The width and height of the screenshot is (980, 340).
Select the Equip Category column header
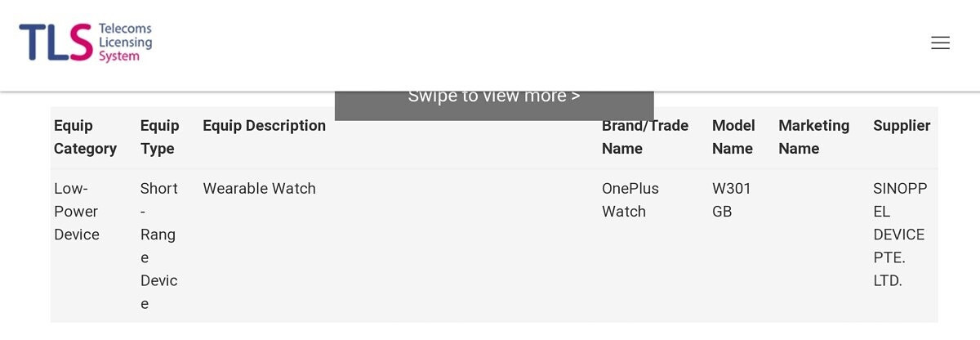point(85,137)
